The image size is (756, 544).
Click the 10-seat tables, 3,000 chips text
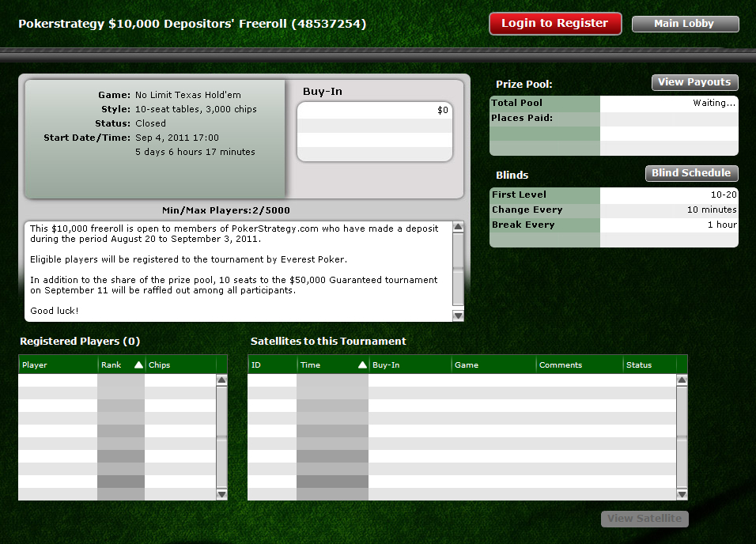[x=196, y=109]
